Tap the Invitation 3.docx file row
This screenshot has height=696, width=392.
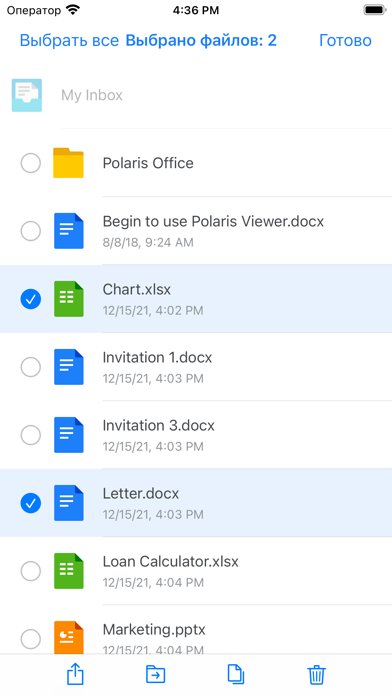[x=196, y=435]
